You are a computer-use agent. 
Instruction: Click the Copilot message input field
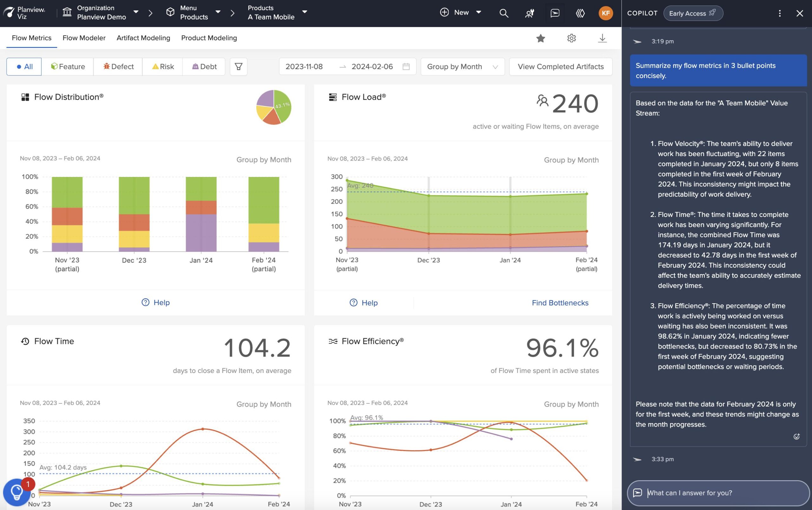pyautogui.click(x=718, y=493)
